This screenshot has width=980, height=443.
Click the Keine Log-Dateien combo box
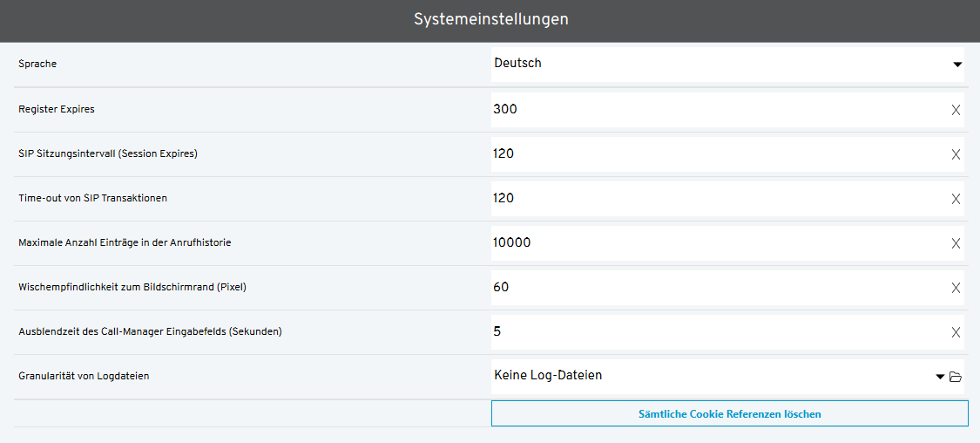[706, 376]
